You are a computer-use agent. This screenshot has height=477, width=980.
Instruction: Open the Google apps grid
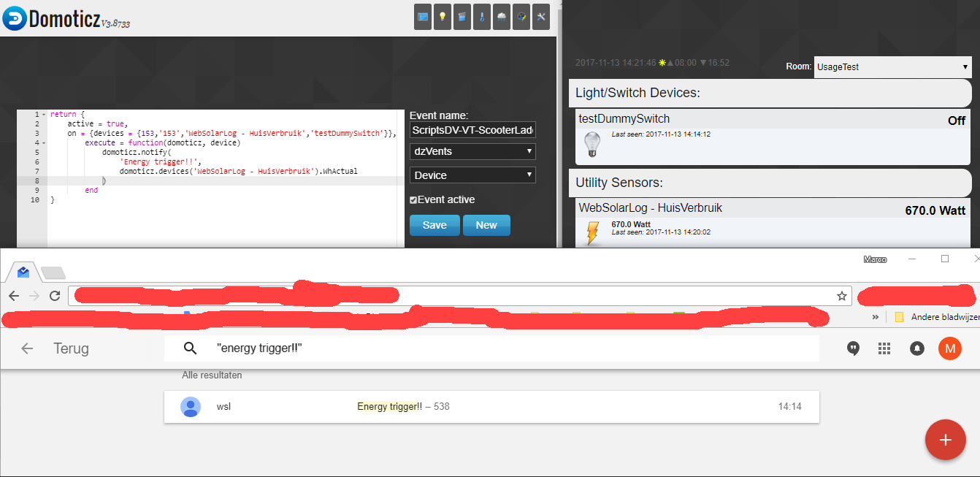(884, 348)
